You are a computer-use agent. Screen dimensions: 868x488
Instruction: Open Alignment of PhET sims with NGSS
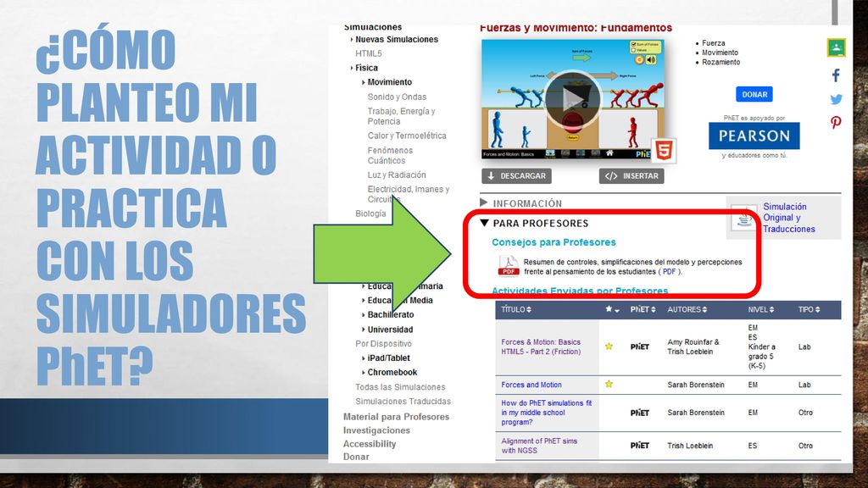[x=539, y=446]
